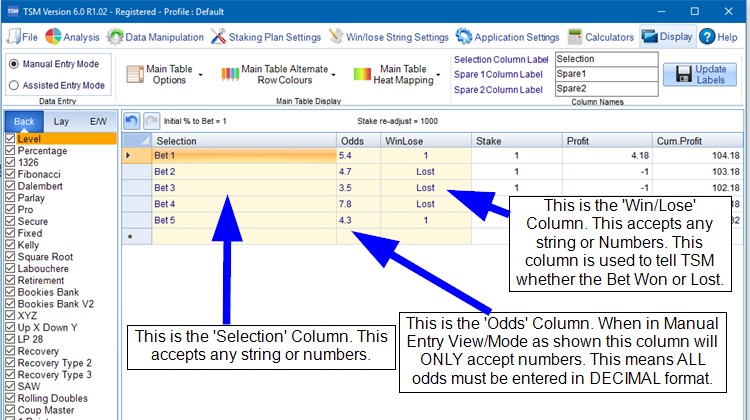Click the Win/lose String Settings icon
Screen dimensions: 750x420
click(337, 36)
